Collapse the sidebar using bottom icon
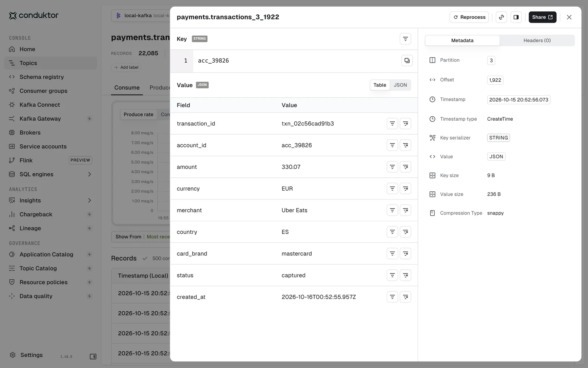 (x=93, y=357)
